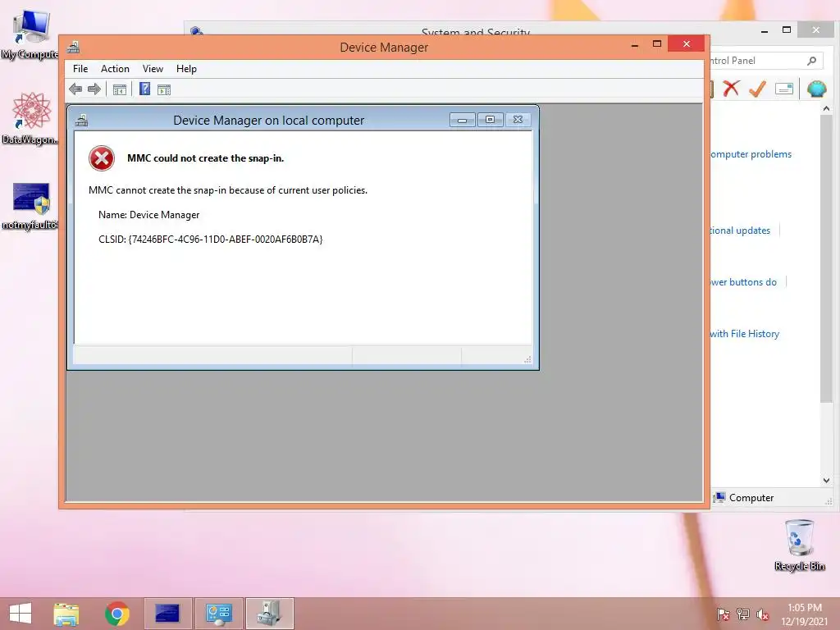Click the CLSID text line
Viewport: 840px width, 630px height.
coord(211,239)
